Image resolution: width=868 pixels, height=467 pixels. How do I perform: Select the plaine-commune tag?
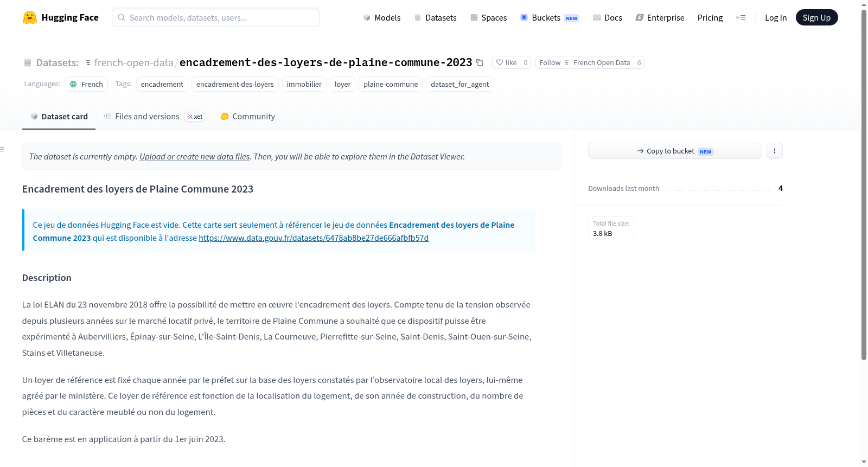pos(391,84)
